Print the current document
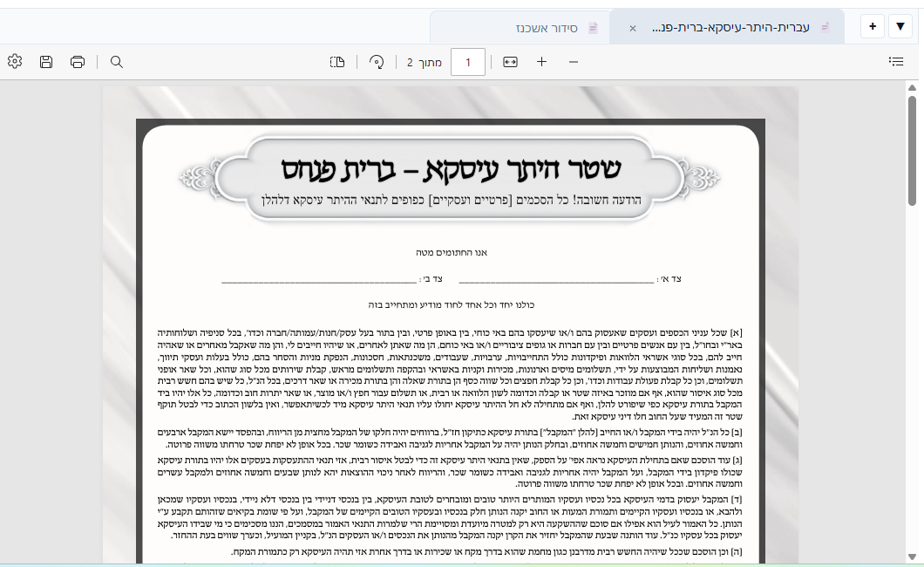The width and height of the screenshot is (924, 567). [x=77, y=61]
